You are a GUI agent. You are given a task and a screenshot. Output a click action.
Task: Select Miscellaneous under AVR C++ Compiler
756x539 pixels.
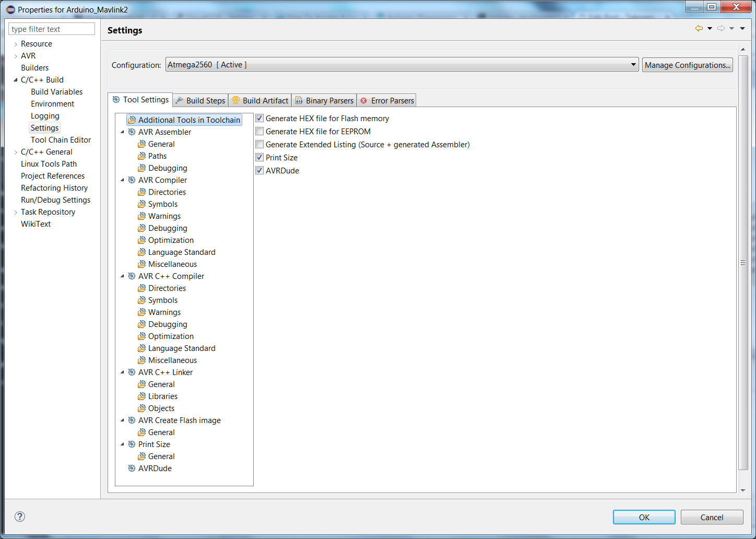click(x=172, y=360)
